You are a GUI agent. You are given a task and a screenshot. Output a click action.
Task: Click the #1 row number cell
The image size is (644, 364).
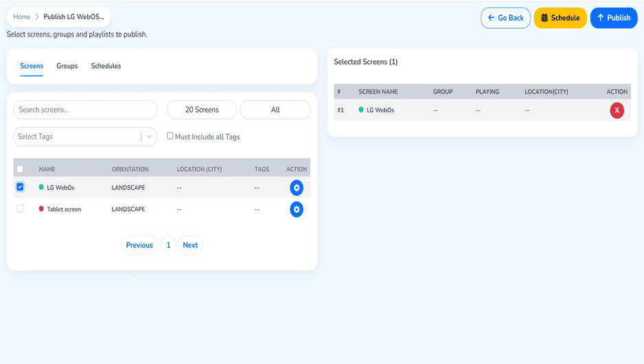click(x=341, y=110)
